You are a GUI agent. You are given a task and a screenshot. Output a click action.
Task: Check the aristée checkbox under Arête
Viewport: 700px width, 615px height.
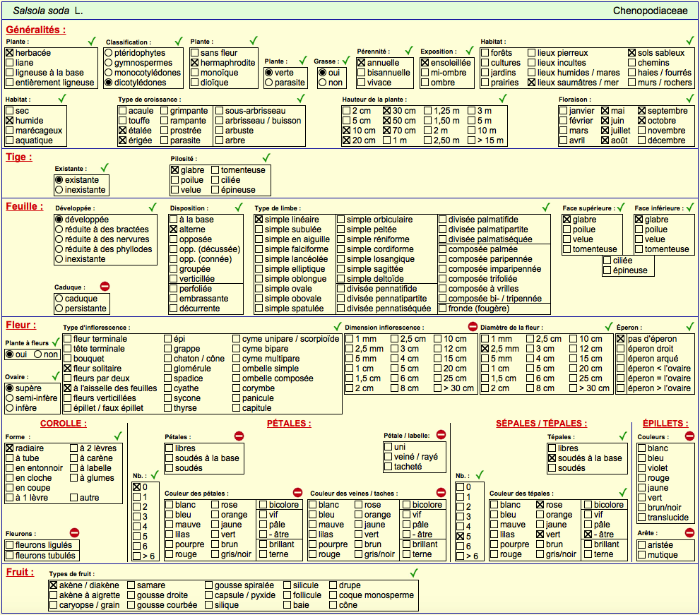coord(642,545)
